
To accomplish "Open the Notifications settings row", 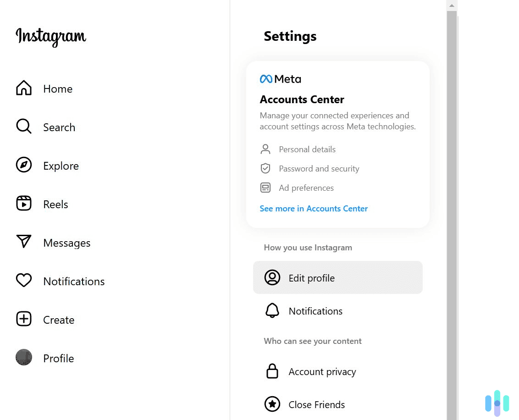I will [x=338, y=311].
